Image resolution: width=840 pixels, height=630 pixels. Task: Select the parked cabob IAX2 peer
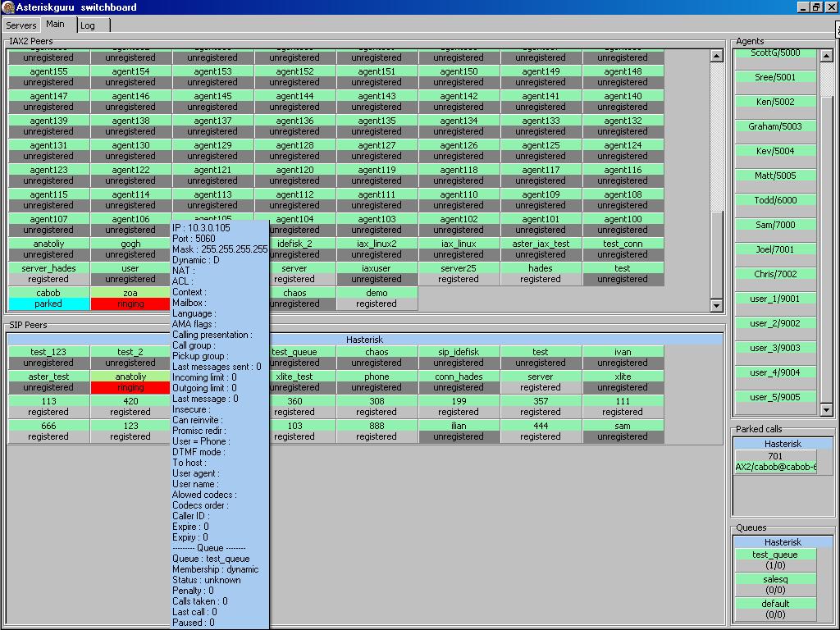pyautogui.click(x=48, y=298)
